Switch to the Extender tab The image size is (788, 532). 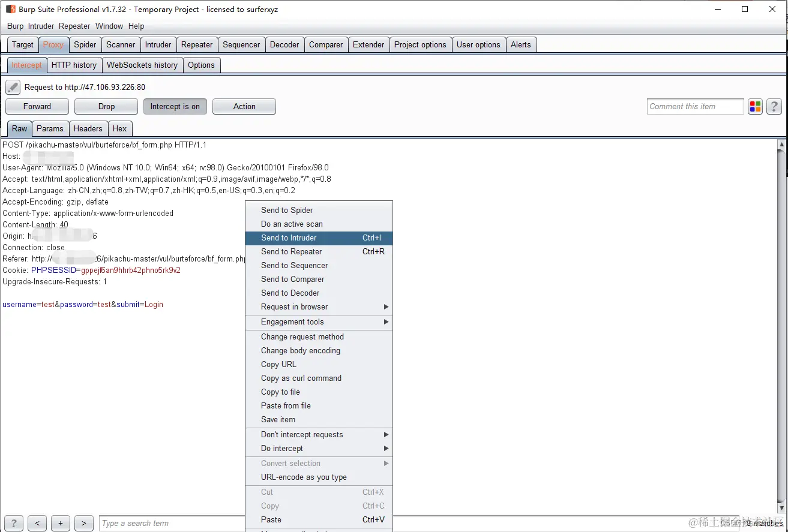368,44
